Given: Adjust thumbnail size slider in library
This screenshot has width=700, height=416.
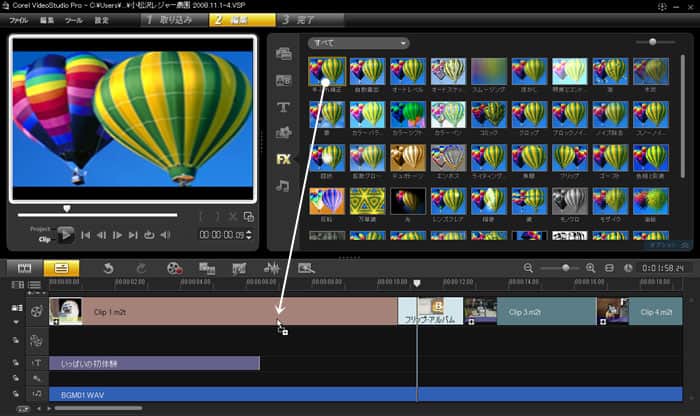Looking at the screenshot, I should pyautogui.click(x=652, y=42).
